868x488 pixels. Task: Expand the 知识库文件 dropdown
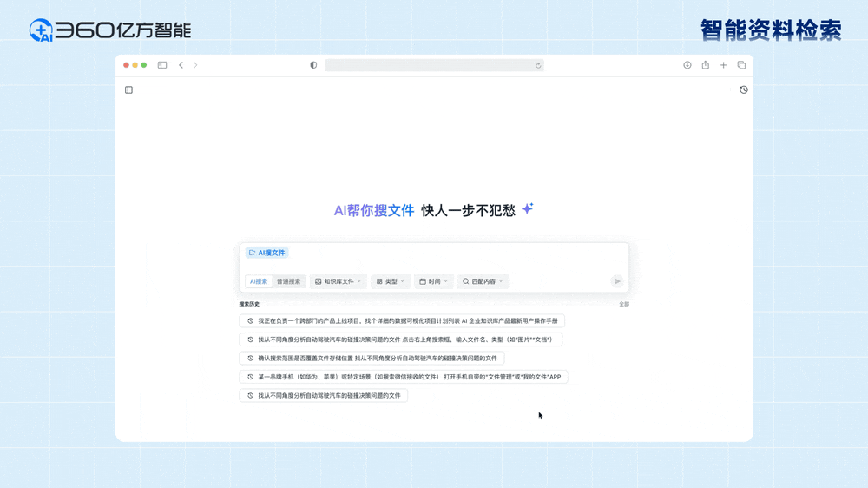(338, 281)
